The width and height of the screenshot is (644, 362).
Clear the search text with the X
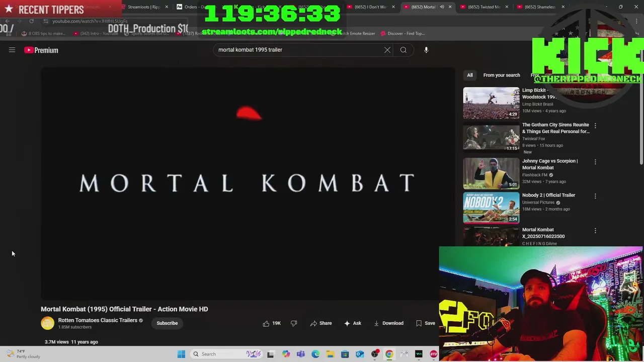click(387, 50)
